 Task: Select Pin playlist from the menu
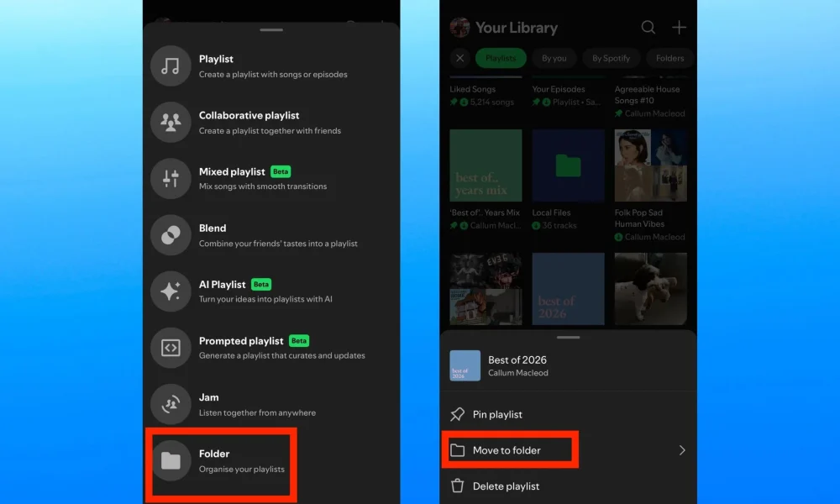(x=497, y=414)
